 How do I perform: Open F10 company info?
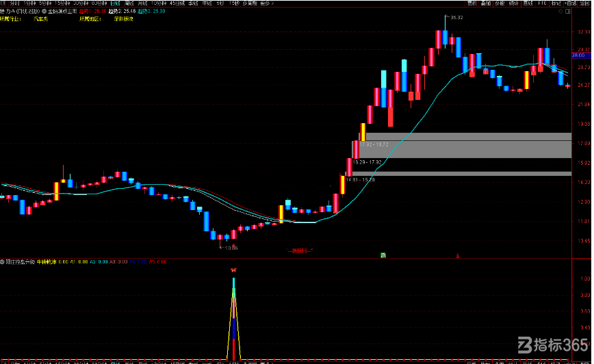coord(542,3)
